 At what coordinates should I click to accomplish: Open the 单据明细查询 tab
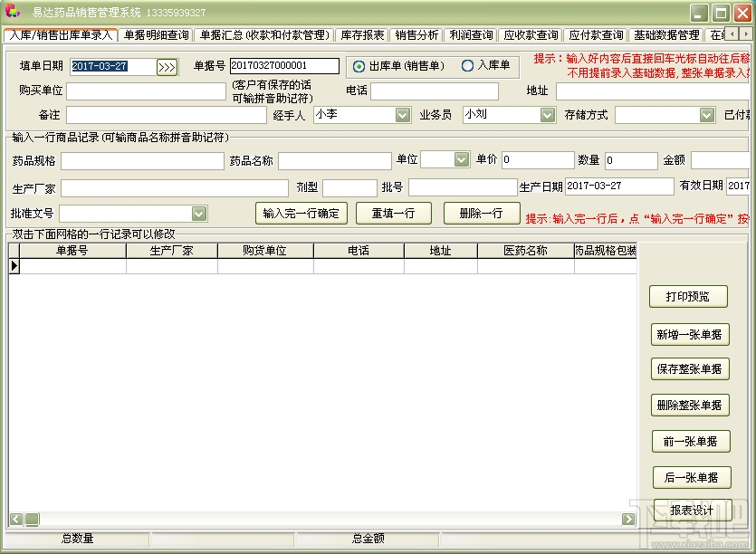pos(157,35)
